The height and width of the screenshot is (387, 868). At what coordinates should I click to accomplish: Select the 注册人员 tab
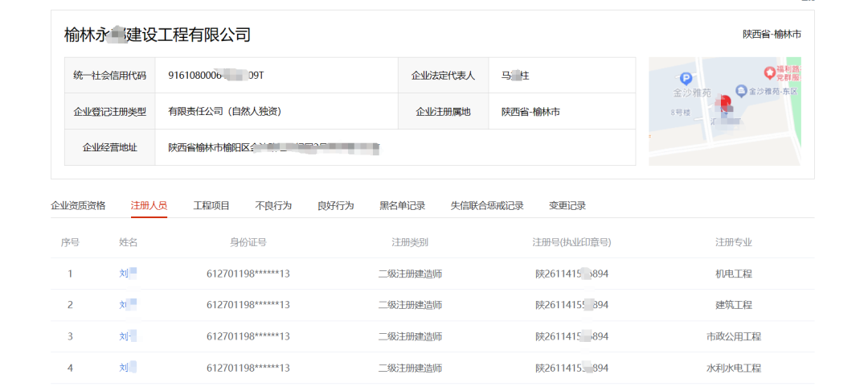click(x=149, y=206)
